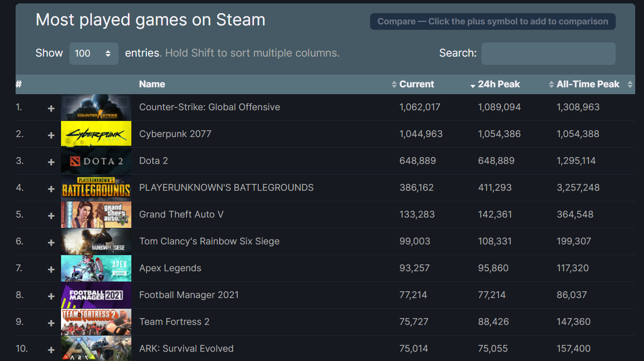Click current value 1,062,017
The width and height of the screenshot is (644, 361).
tap(420, 107)
